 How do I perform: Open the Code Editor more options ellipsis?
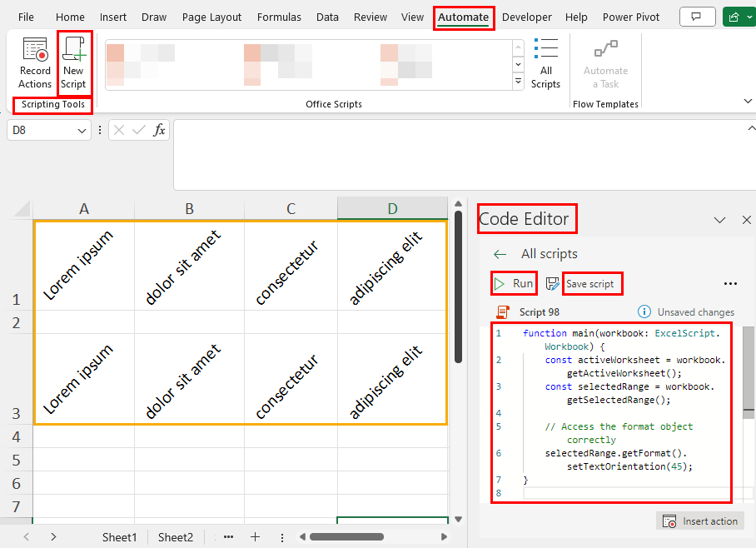[x=730, y=284]
